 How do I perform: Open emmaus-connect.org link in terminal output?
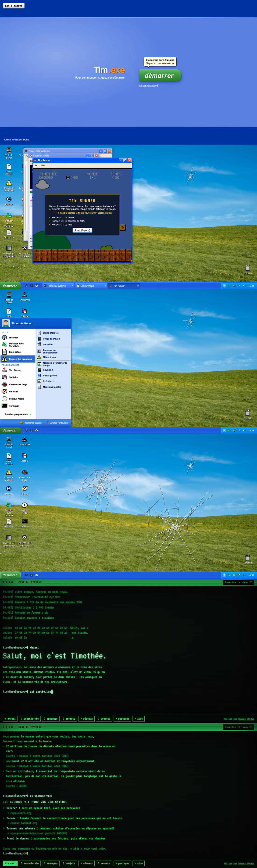pyautogui.click(x=24, y=823)
